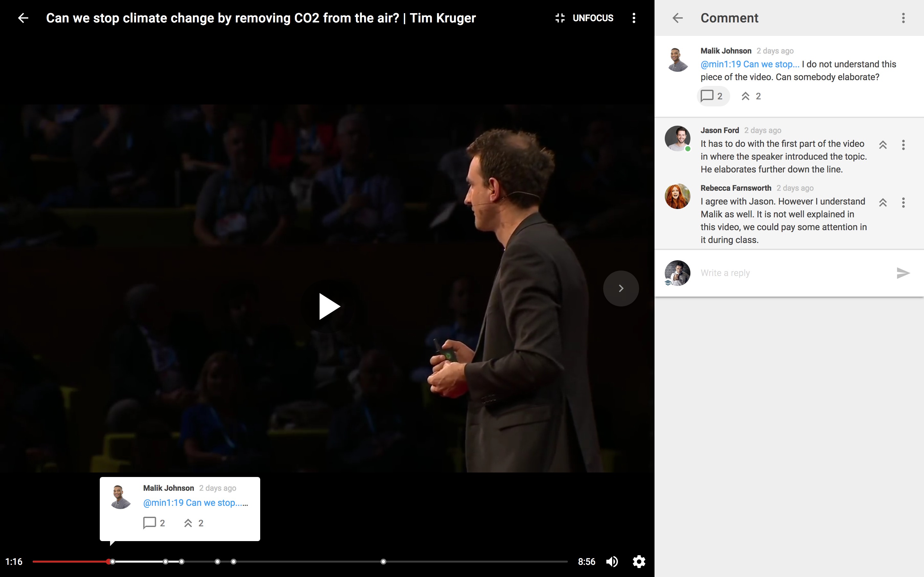Upvote Jason Ford's reply

click(x=883, y=145)
